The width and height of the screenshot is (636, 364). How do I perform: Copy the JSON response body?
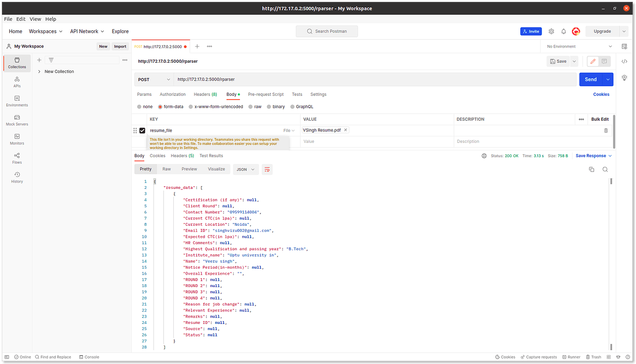pos(591,169)
